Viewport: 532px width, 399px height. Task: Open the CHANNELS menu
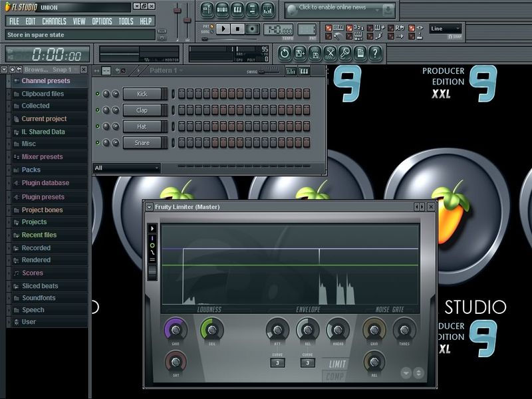click(x=55, y=21)
